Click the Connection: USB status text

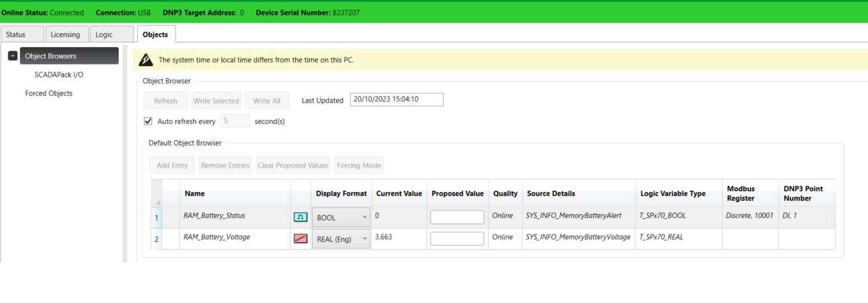(123, 13)
